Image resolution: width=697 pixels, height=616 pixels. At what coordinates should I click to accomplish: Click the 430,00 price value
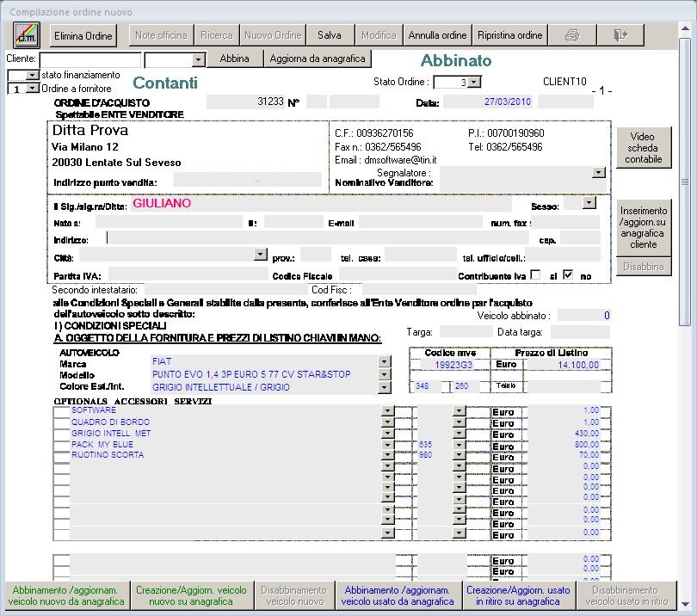(587, 433)
